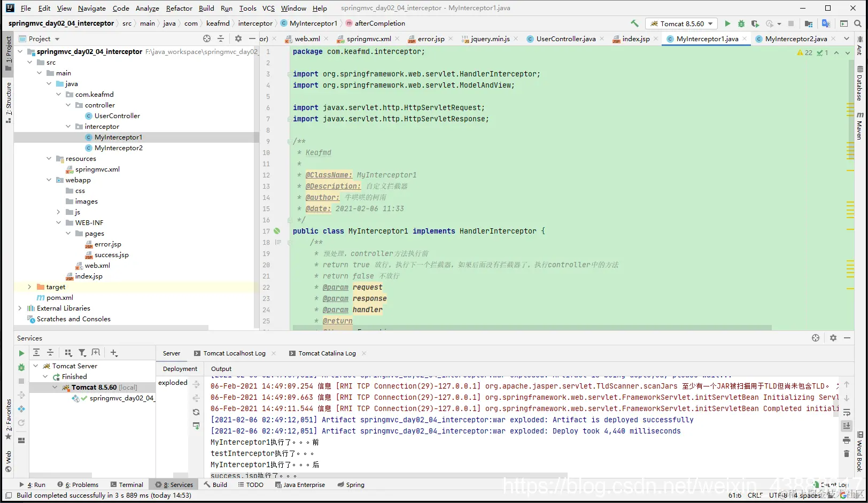
Task: Collapse the controller package folder
Action: (68, 105)
